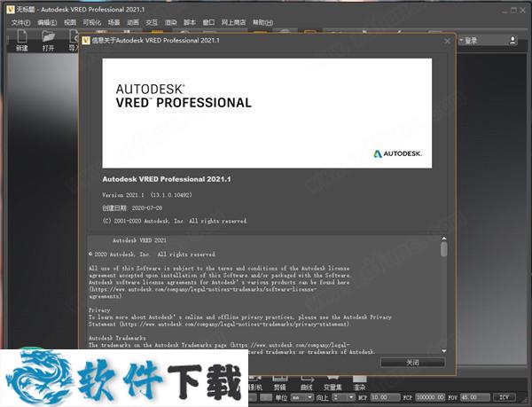Screen dimensions: 532x407
Task: Click the 关闭 button in the dialog
Action: (x=412, y=363)
